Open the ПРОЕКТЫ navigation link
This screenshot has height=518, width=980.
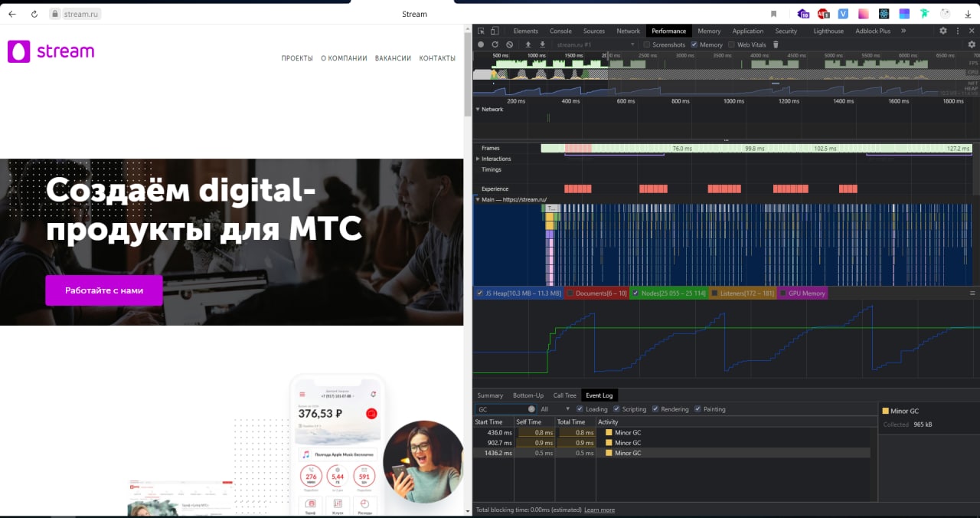click(297, 58)
